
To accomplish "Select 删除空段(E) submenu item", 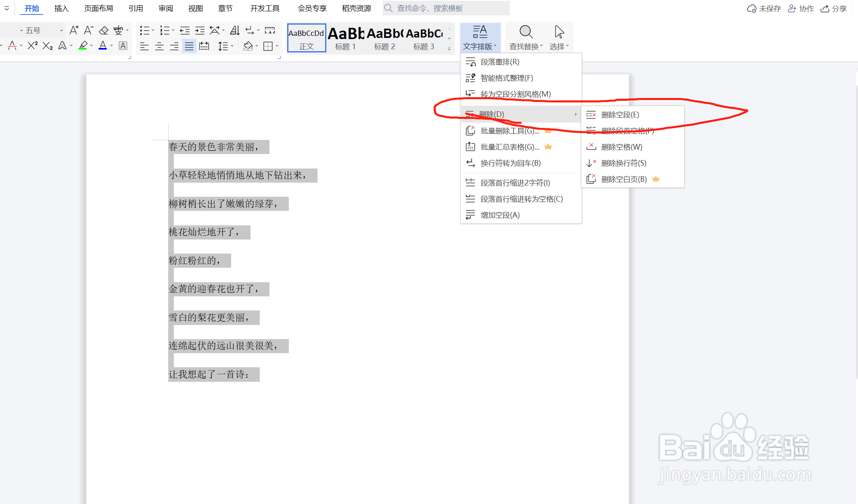I will click(x=633, y=115).
